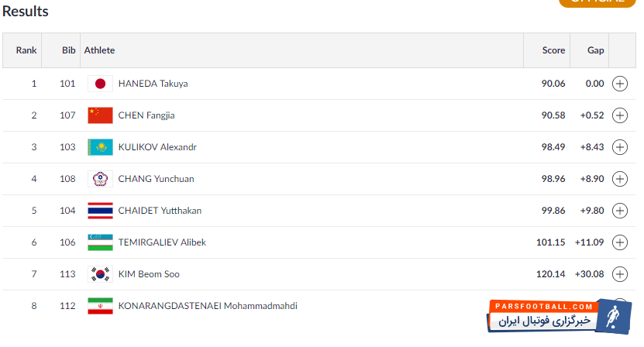Click the Parsfootball.com watermark logo
This screenshot has width=644, height=347.
(x=563, y=315)
